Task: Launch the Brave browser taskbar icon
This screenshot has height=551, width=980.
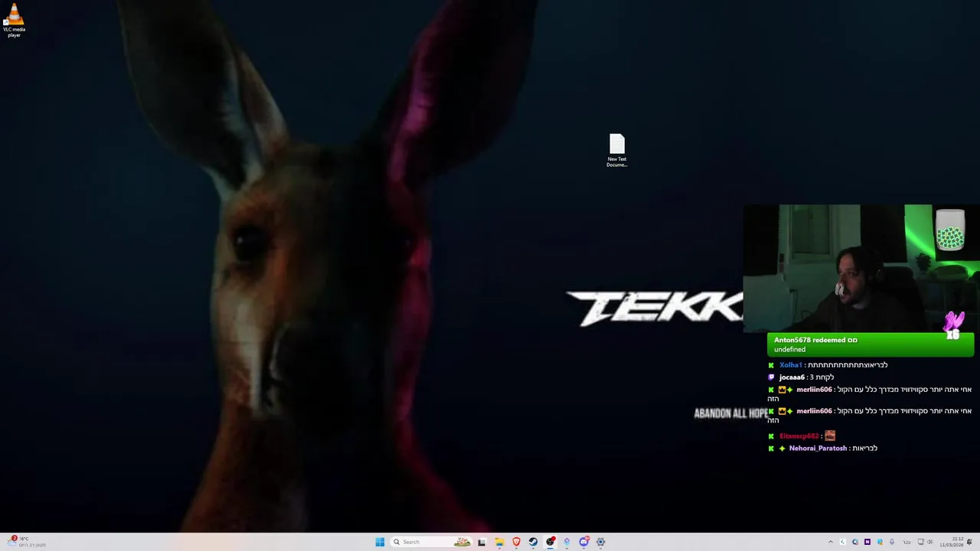Action: pyautogui.click(x=516, y=542)
